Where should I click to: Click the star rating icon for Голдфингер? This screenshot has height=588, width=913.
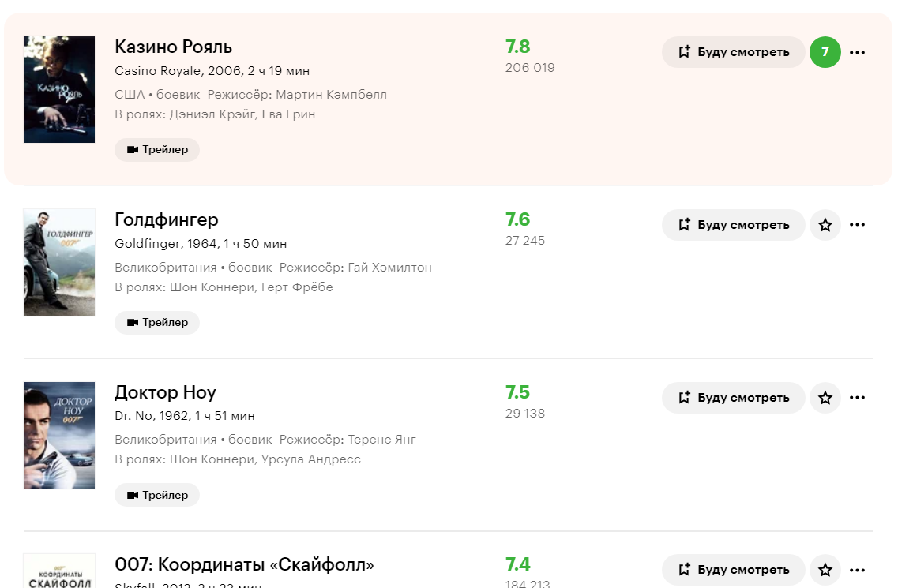click(x=825, y=225)
